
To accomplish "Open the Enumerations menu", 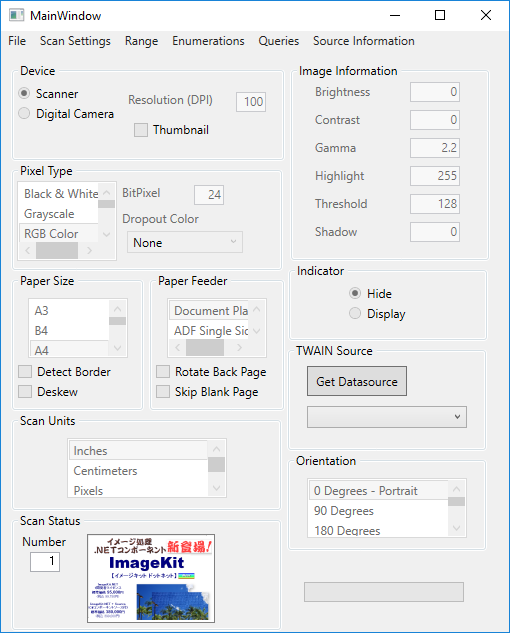I will pos(208,41).
